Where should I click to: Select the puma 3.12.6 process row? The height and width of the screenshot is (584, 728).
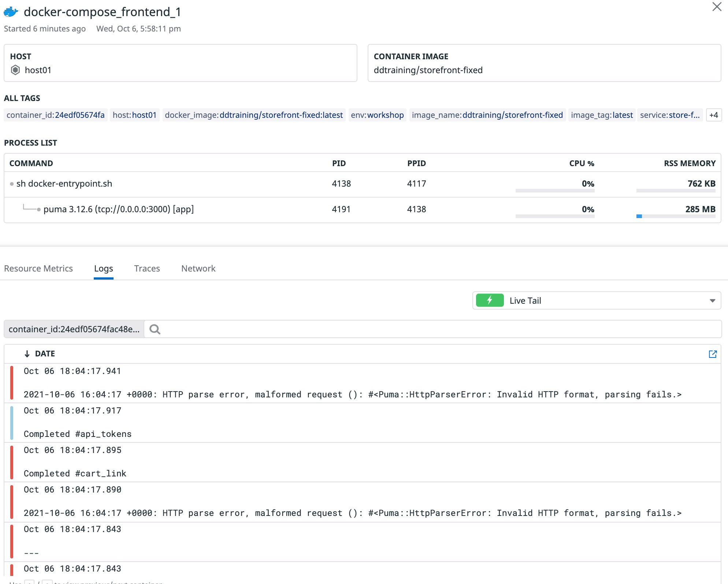(x=119, y=209)
